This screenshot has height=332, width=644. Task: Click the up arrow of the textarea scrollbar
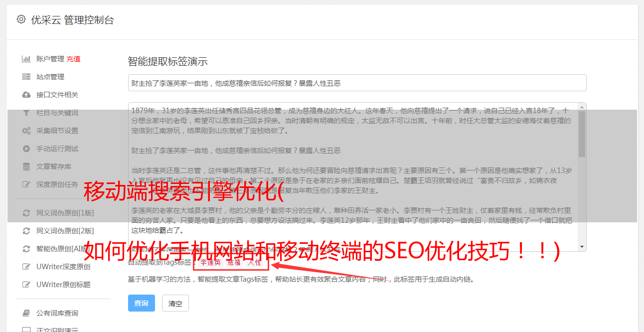pos(582,106)
